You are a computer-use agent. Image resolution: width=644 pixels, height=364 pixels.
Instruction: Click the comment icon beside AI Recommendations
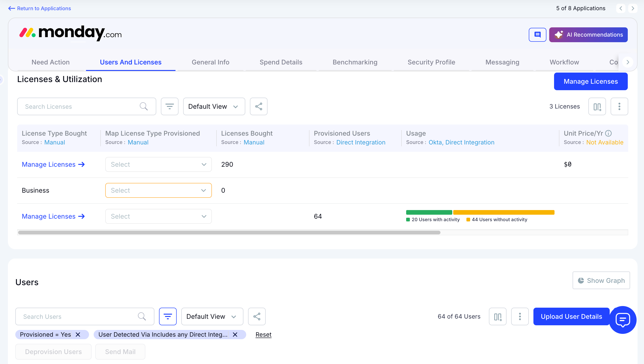tap(537, 35)
